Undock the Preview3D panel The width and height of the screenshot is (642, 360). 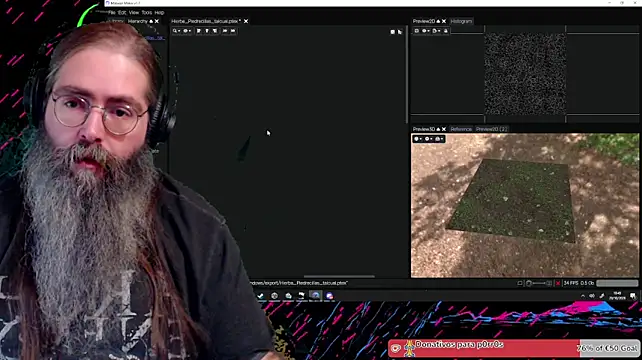(438, 129)
